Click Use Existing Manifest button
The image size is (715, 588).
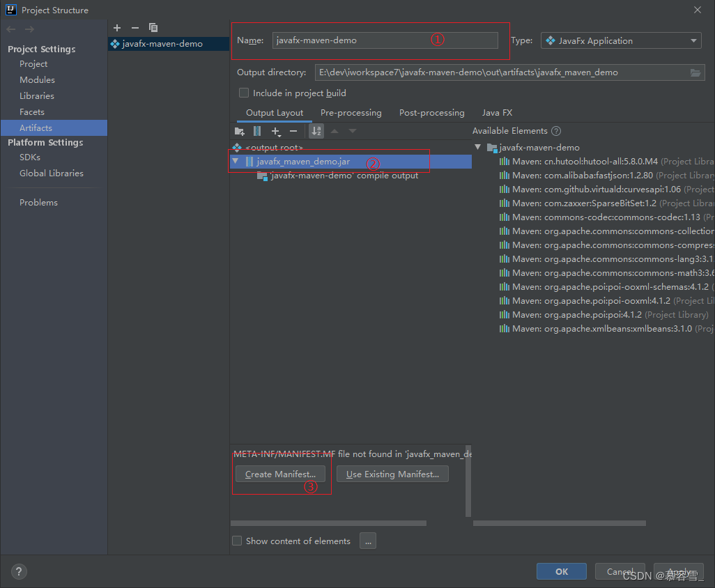[392, 474]
